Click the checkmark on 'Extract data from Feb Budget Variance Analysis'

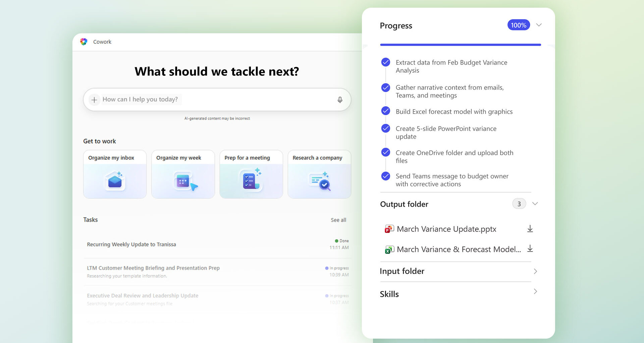[x=385, y=62]
